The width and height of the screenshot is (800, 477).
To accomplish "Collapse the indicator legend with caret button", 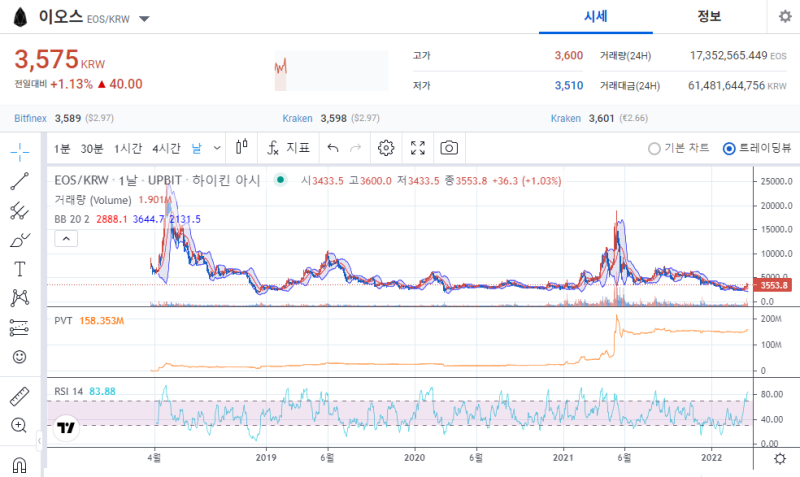I will (66, 238).
